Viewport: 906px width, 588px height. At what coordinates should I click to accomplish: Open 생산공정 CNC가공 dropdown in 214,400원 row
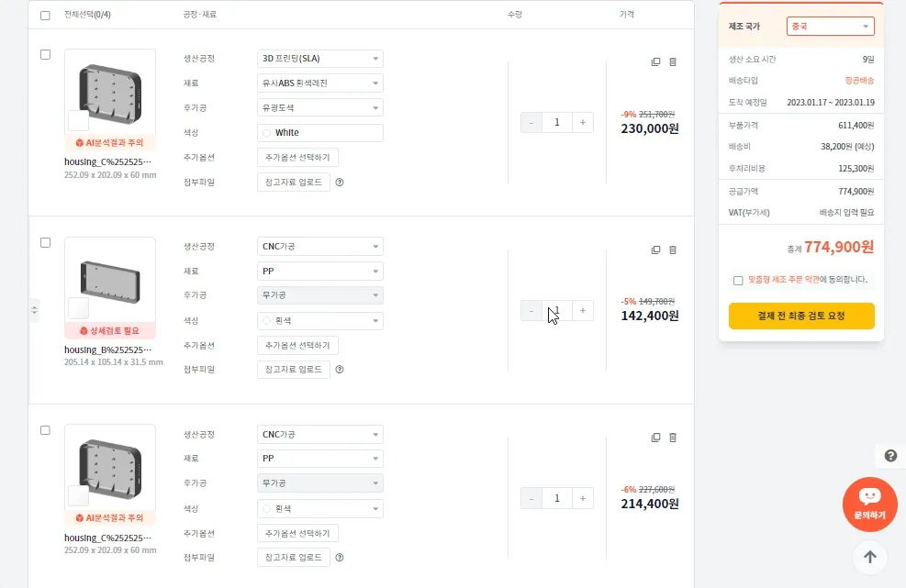pyautogui.click(x=320, y=435)
